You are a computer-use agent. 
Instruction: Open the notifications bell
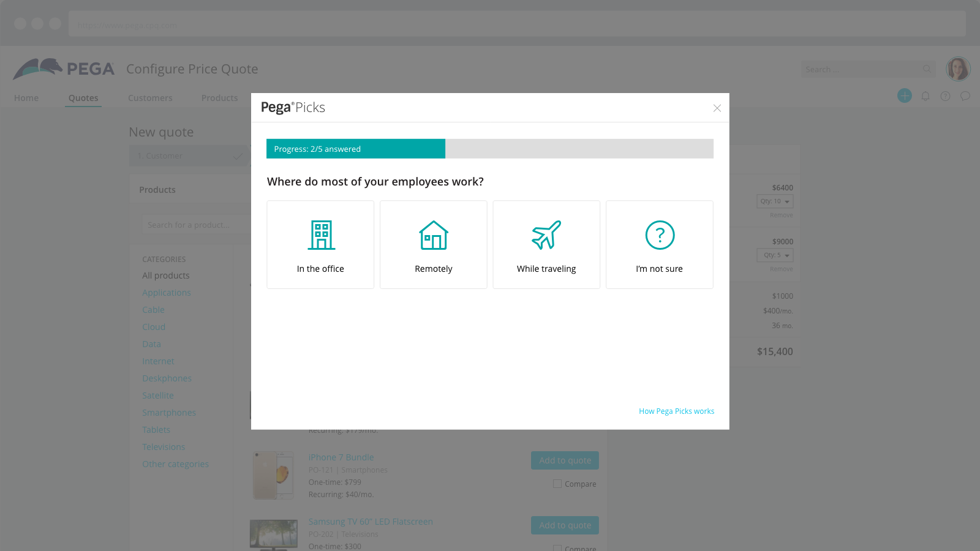925,96
